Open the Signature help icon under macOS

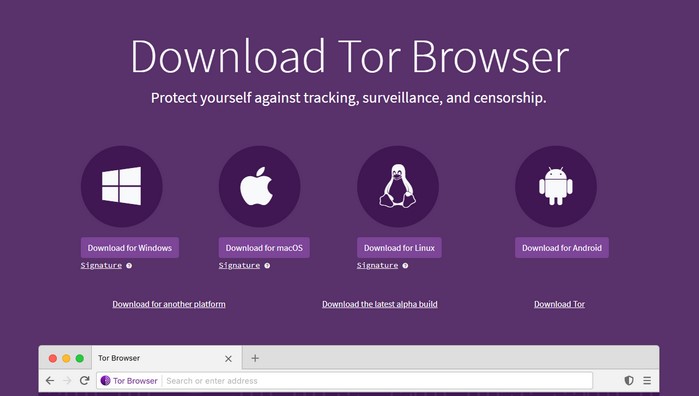[x=267, y=266]
